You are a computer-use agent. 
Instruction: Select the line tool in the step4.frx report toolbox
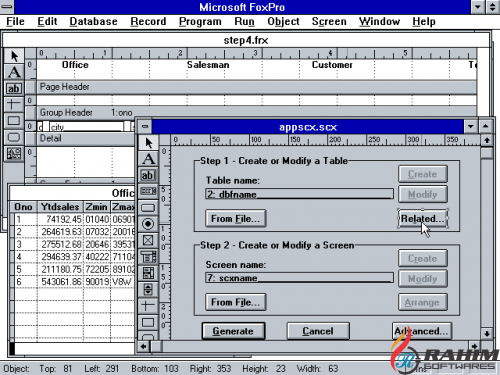tap(14, 104)
